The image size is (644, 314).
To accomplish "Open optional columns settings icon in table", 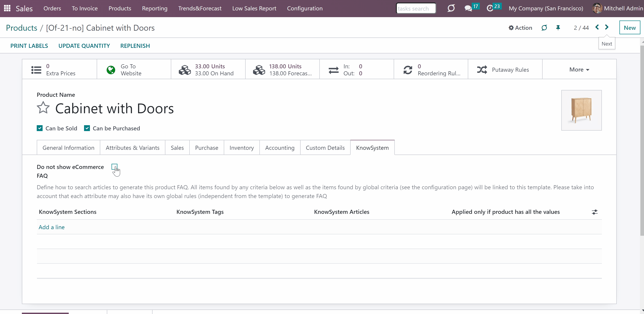I will 595,212.
